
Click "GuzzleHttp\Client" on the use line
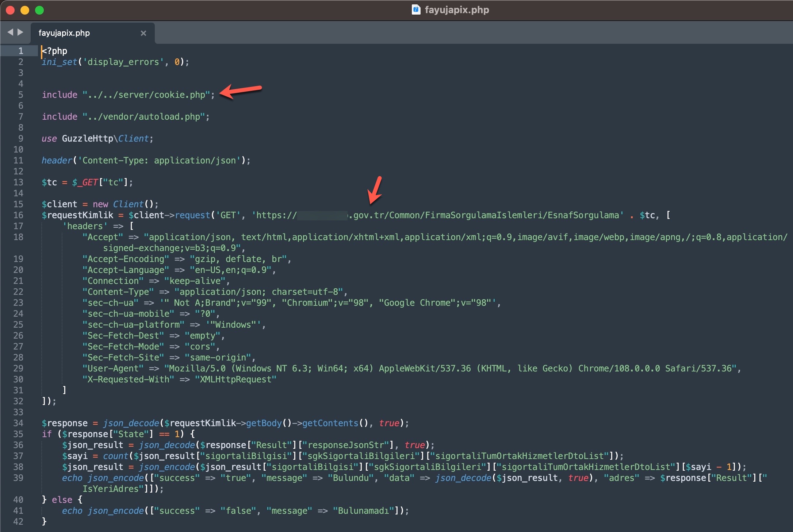click(x=106, y=138)
